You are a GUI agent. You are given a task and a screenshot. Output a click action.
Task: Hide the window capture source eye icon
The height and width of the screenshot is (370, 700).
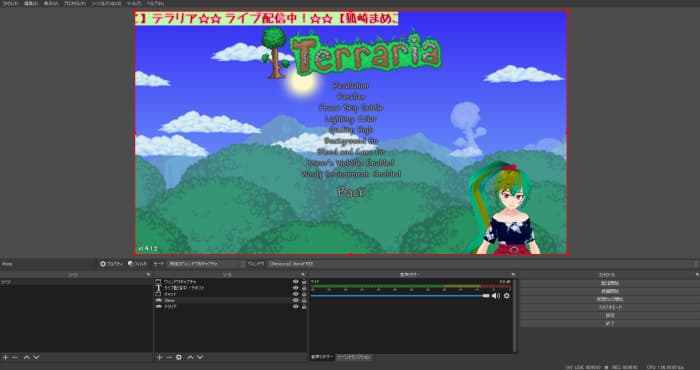[295, 282]
